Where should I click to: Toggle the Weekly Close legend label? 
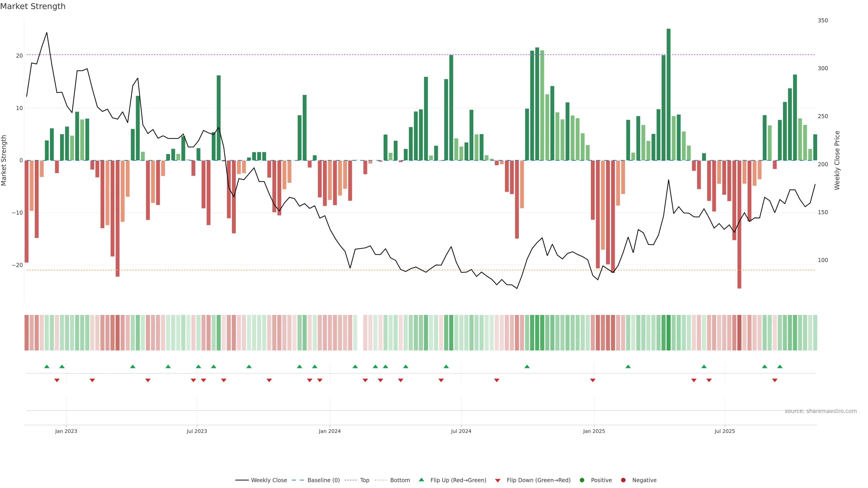pos(269,480)
